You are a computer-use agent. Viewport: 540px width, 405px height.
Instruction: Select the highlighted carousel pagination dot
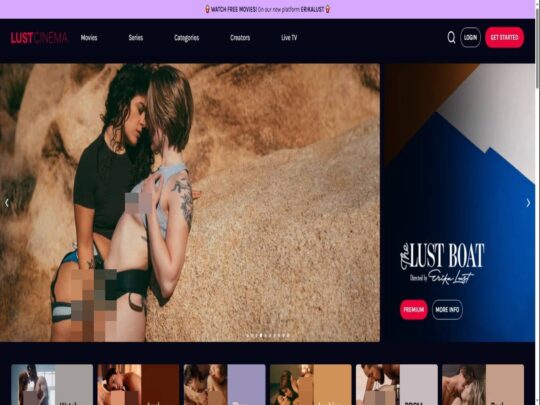(x=261, y=335)
